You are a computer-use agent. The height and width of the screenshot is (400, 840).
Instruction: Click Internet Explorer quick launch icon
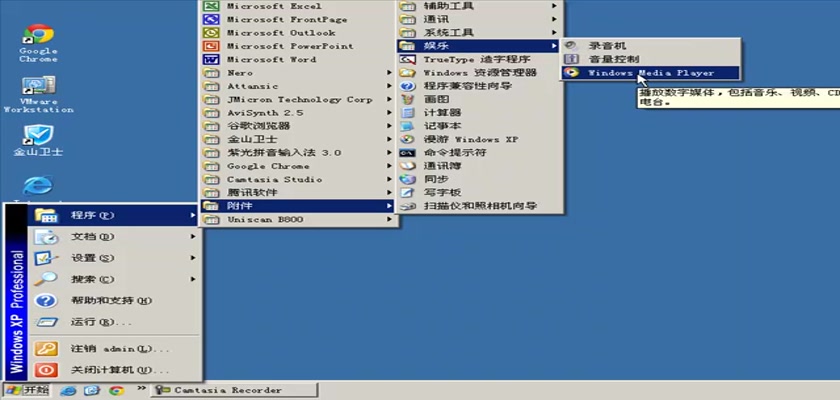[x=68, y=390]
